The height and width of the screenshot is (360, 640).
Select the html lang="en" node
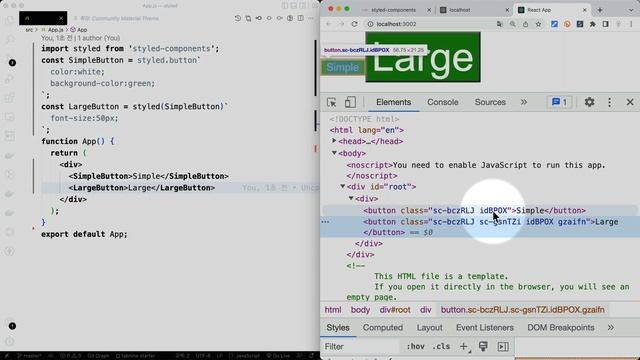pos(367,130)
